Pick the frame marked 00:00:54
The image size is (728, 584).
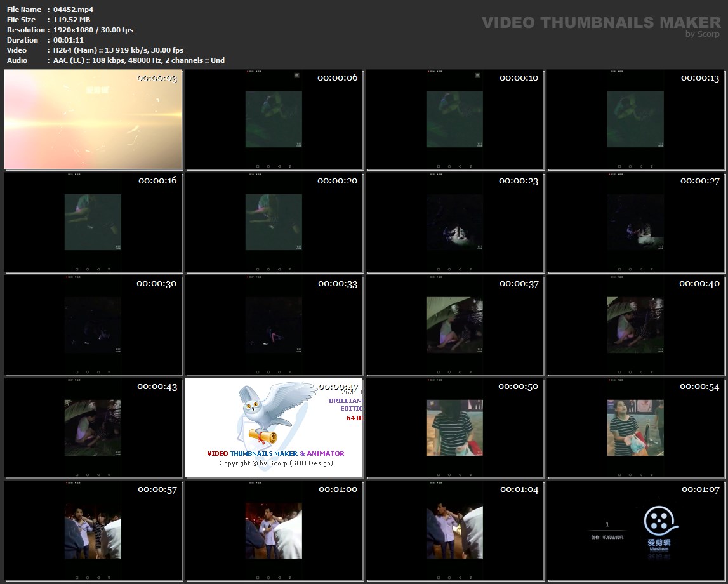635,428
